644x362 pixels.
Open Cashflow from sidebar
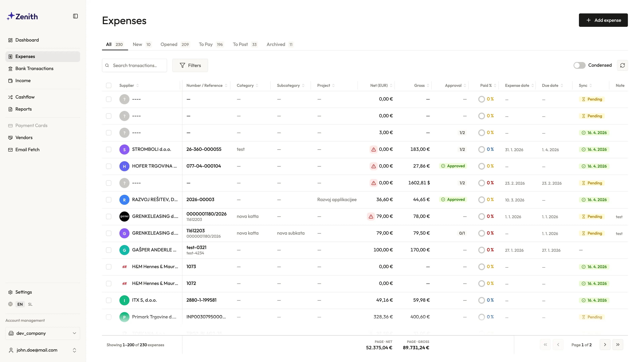pyautogui.click(x=25, y=97)
